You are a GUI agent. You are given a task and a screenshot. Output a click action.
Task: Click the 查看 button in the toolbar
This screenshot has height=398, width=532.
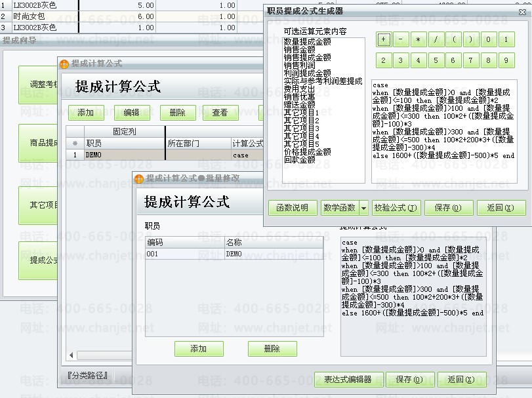[x=220, y=113]
